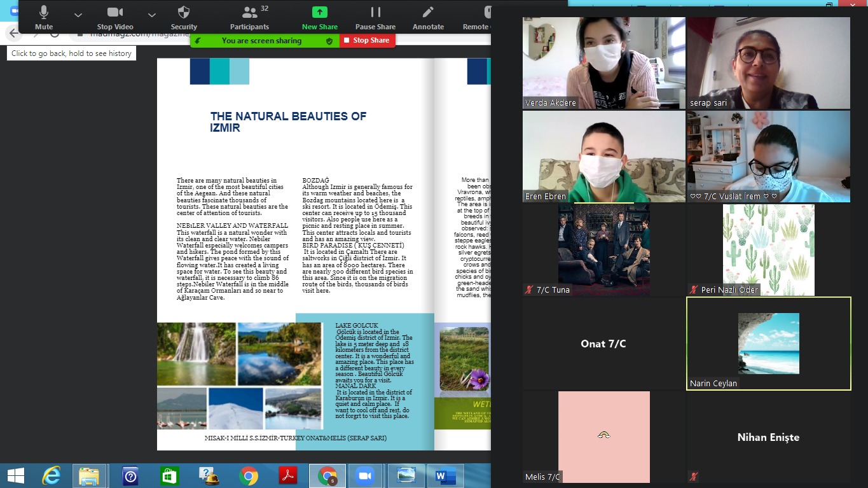Click Stop Video camera icon
868x488 pixels.
pyautogui.click(x=114, y=17)
